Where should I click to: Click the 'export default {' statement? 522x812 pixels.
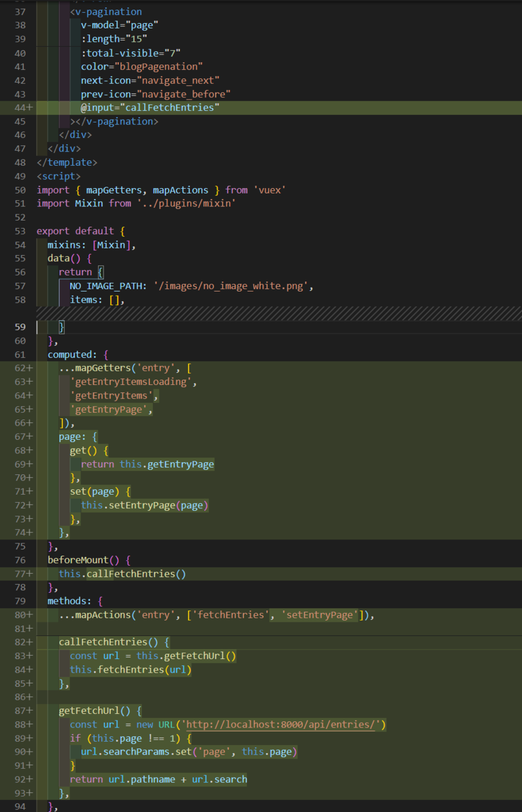[81, 231]
